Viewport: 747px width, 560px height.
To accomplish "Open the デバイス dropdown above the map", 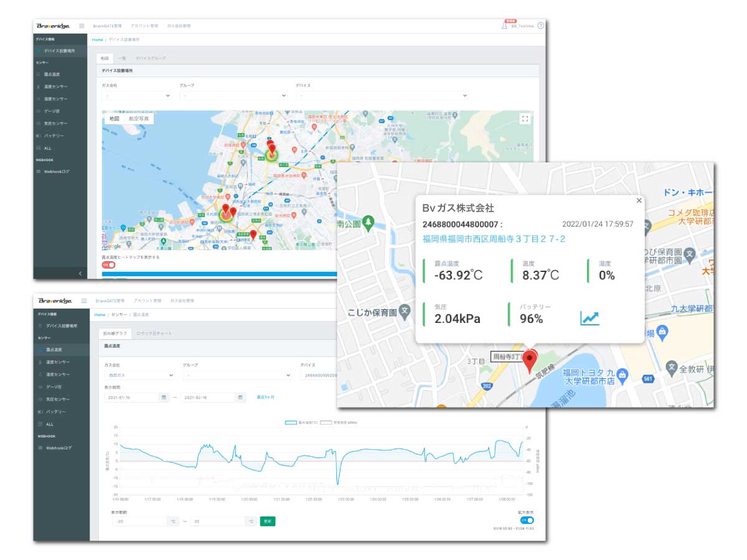I will pos(382,96).
